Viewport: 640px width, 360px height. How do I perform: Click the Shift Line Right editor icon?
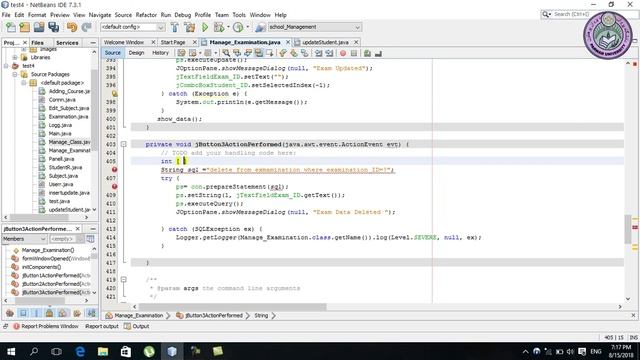(329, 53)
